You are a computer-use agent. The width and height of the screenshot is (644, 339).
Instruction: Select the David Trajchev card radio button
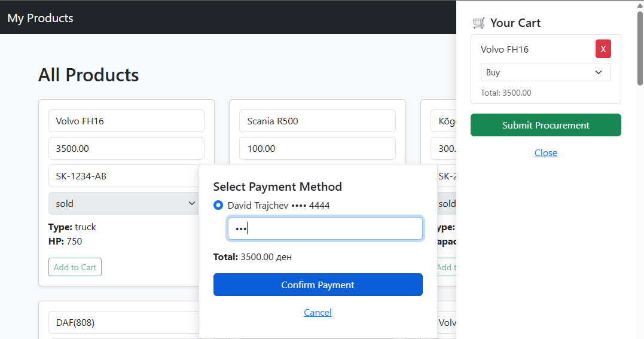point(218,206)
